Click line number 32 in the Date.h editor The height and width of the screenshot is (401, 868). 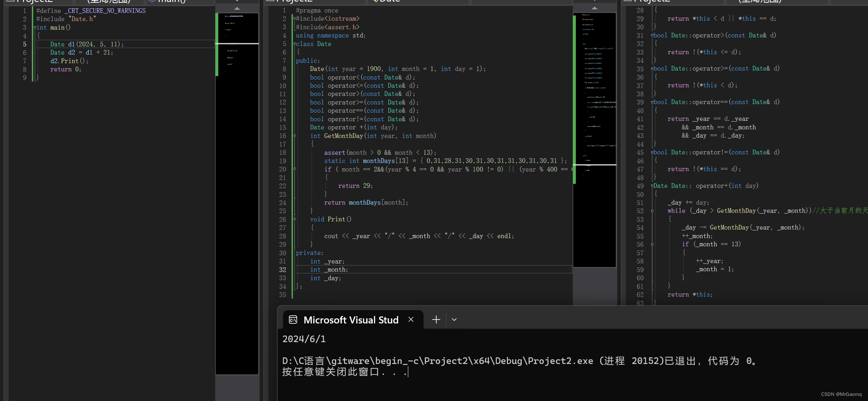pos(283,270)
